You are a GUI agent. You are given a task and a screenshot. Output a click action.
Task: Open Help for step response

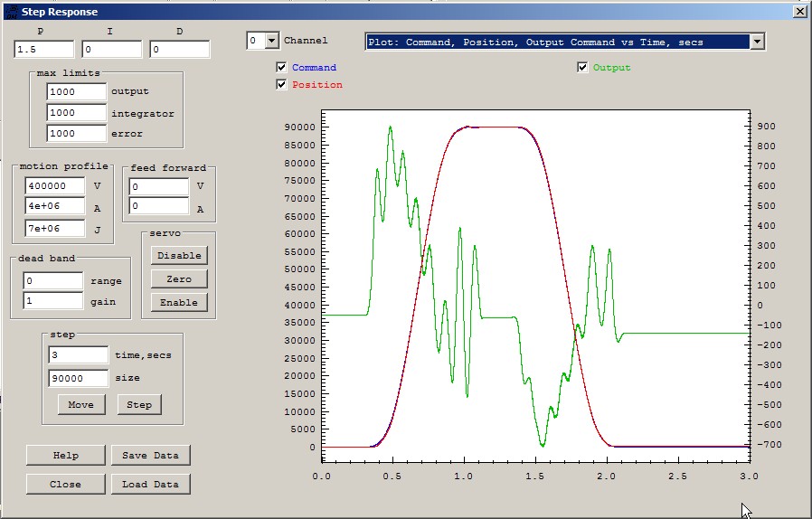coord(65,456)
